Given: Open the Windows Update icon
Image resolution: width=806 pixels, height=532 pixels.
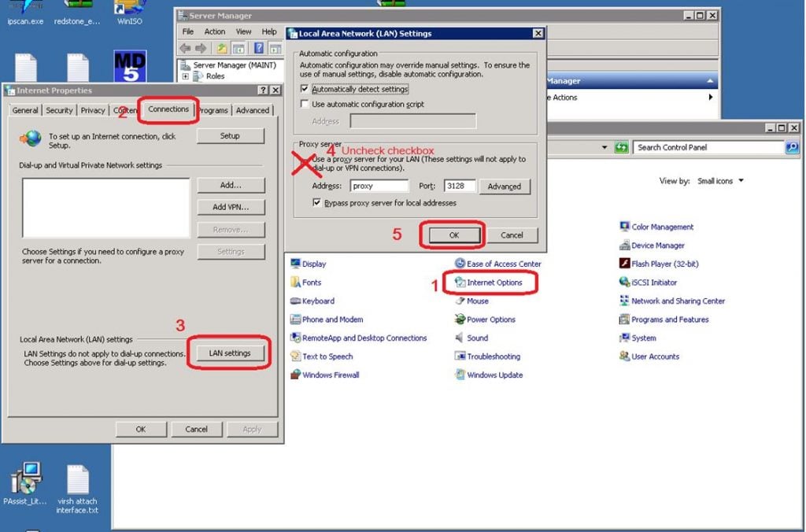Looking at the screenshot, I should (460, 375).
